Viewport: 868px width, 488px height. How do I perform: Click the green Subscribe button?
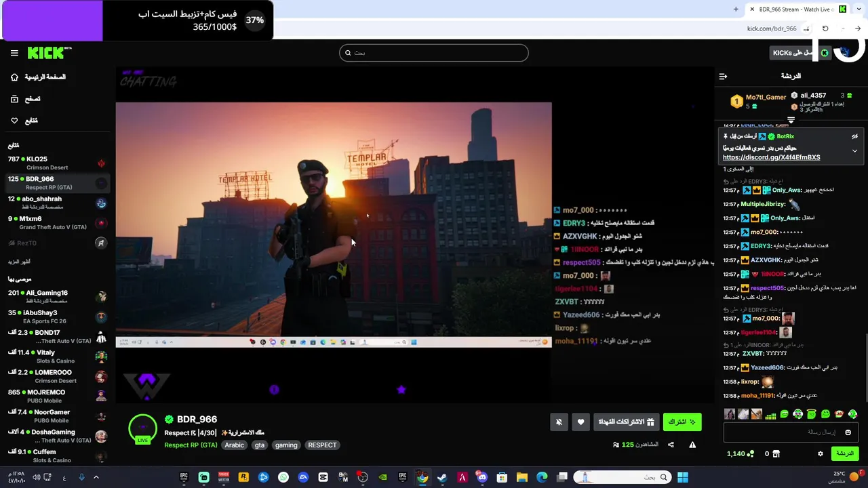682,422
